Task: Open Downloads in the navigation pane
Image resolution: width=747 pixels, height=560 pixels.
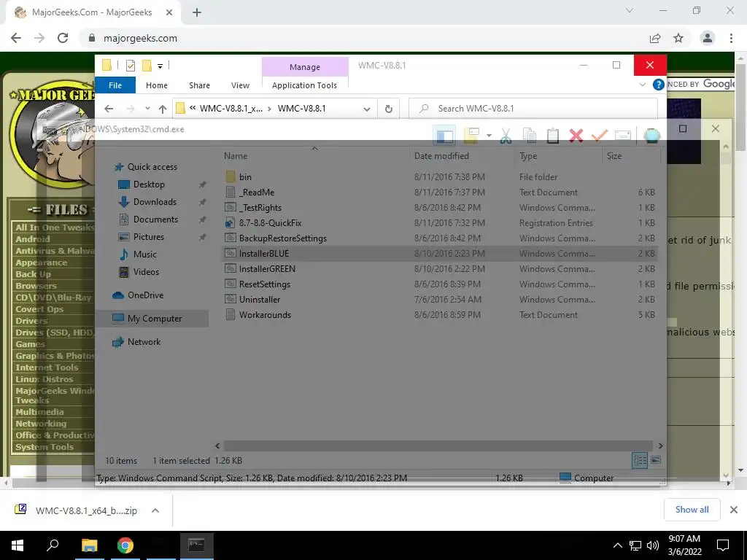Action: tap(155, 202)
